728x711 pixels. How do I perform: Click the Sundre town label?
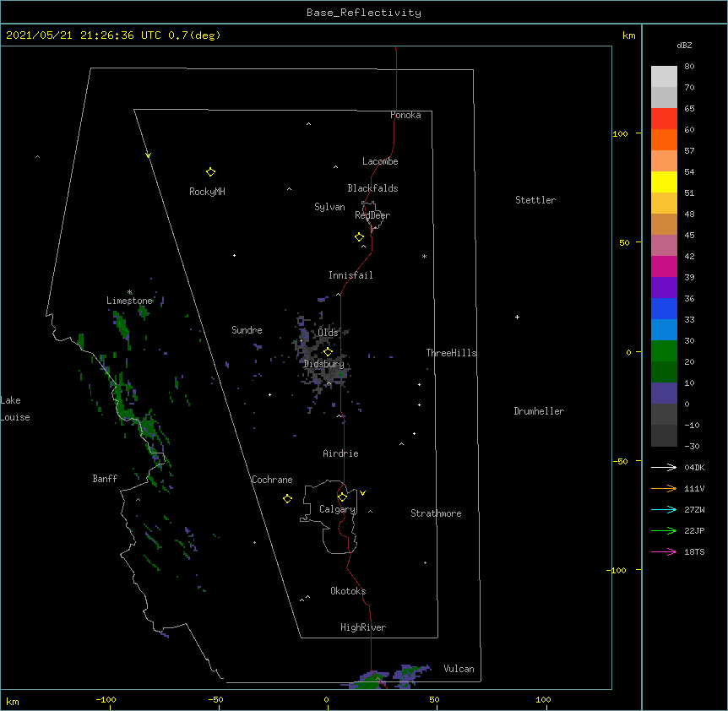247,330
